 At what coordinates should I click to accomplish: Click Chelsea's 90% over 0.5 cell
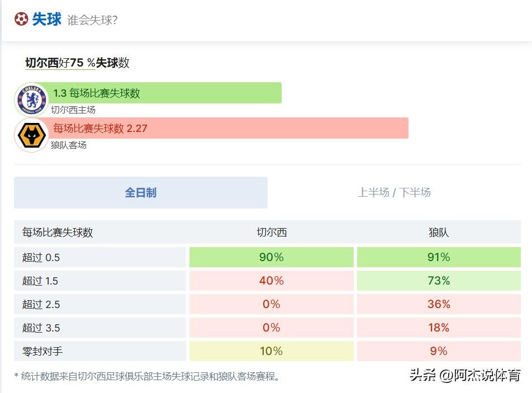272,257
